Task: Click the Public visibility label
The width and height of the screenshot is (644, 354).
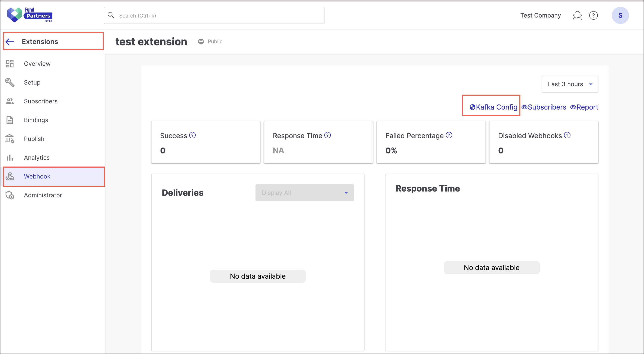Action: click(x=215, y=41)
